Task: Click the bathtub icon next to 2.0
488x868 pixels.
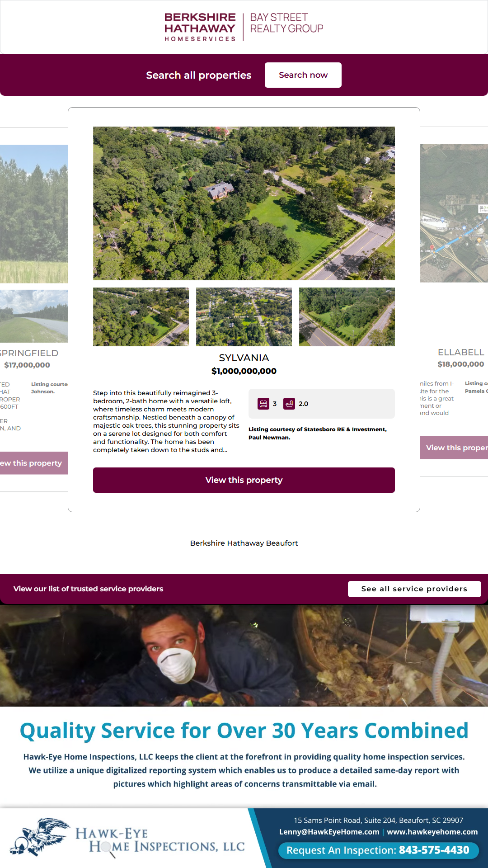Action: 289,404
